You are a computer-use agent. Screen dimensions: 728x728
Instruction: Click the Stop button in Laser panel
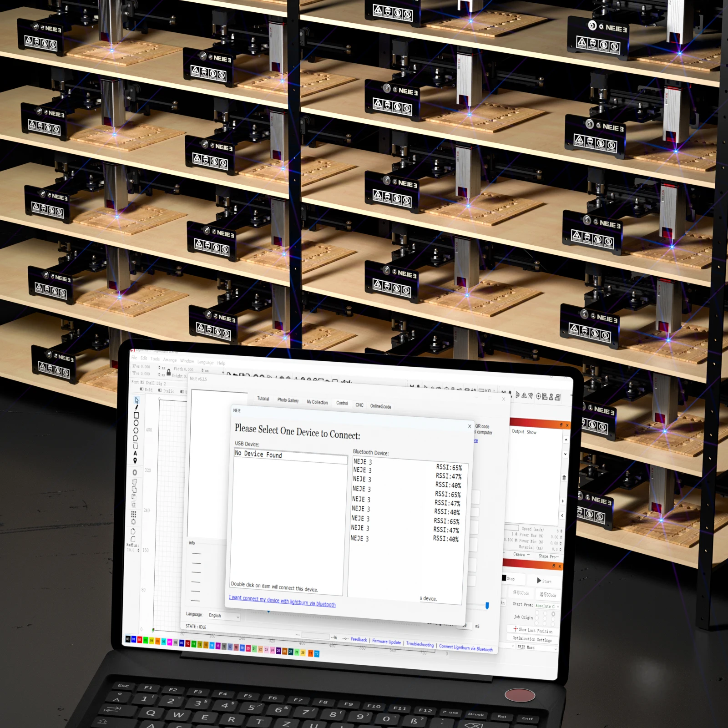coord(513,579)
